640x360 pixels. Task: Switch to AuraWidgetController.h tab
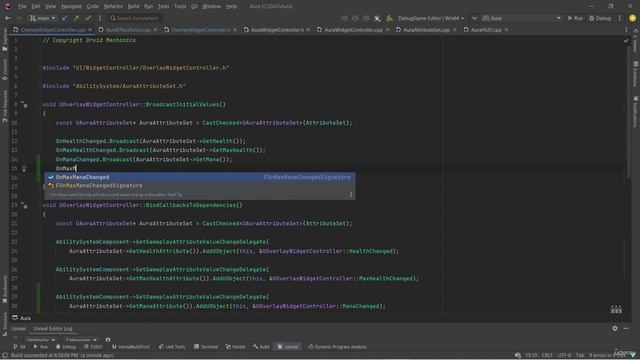click(277, 30)
